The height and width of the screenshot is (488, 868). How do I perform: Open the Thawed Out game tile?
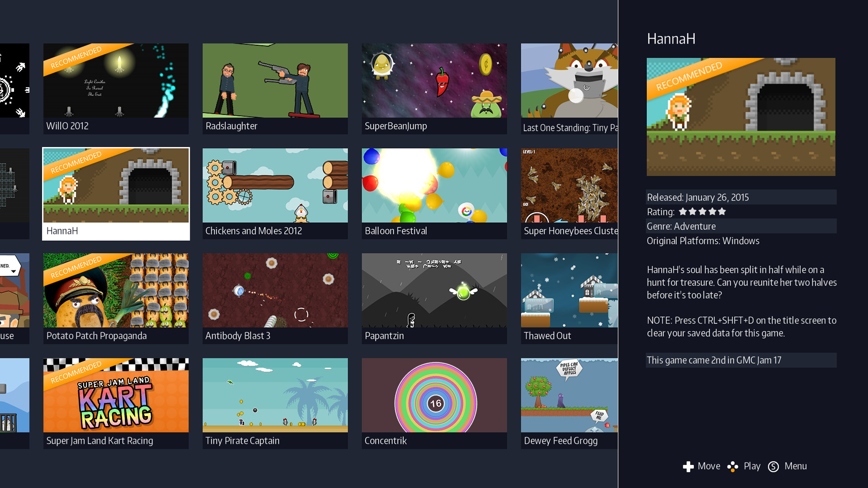point(569,290)
